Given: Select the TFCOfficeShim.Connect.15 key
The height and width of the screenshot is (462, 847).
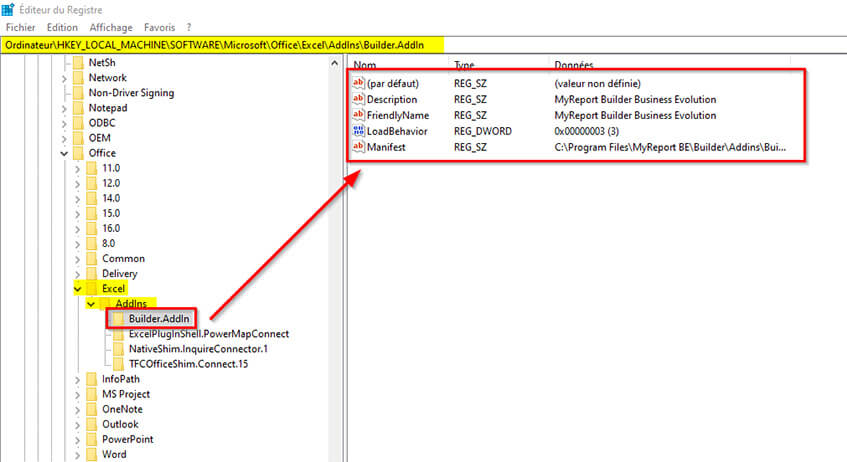Looking at the screenshot, I should click(187, 364).
